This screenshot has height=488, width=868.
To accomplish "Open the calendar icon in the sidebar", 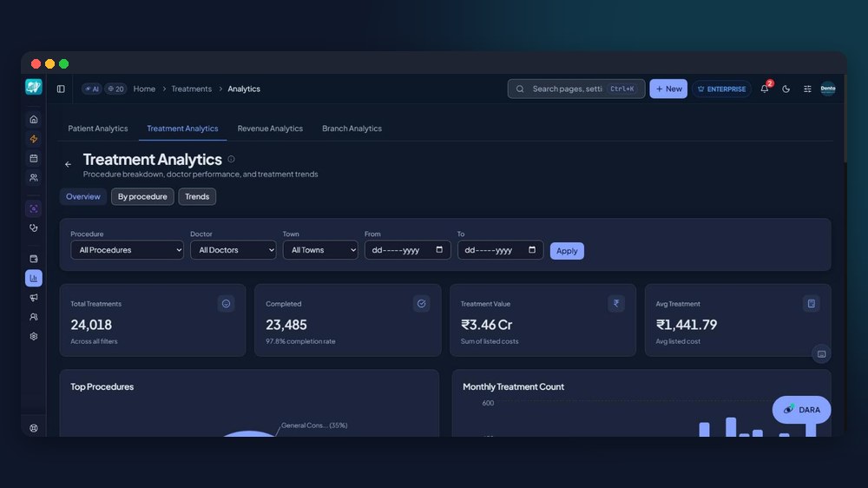I will click(x=34, y=158).
